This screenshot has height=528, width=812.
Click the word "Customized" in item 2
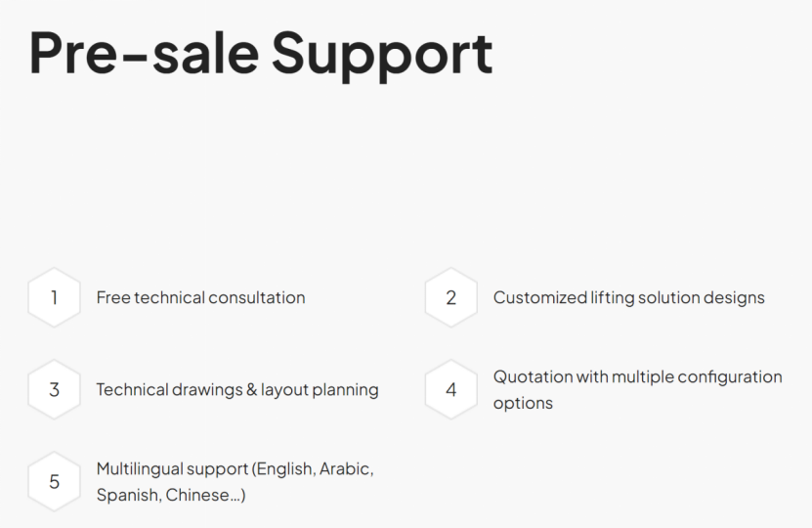539,297
